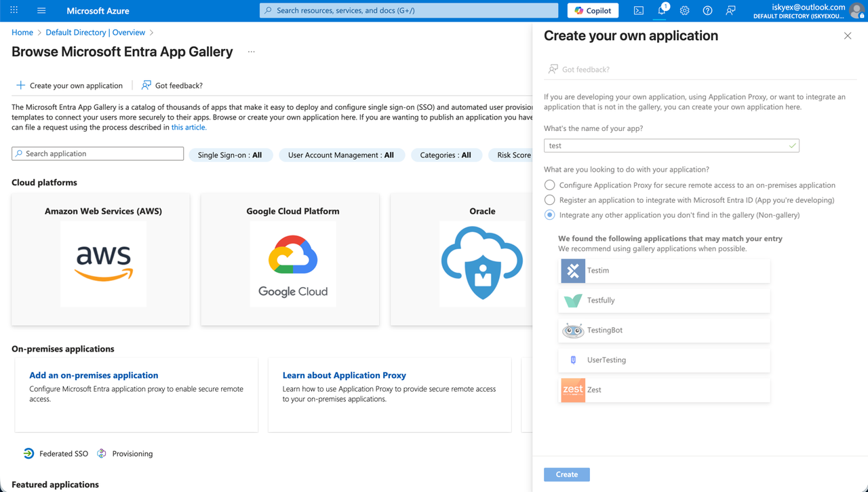The height and width of the screenshot is (492, 868).
Task: Go to Home breadcrumb link
Action: point(22,32)
